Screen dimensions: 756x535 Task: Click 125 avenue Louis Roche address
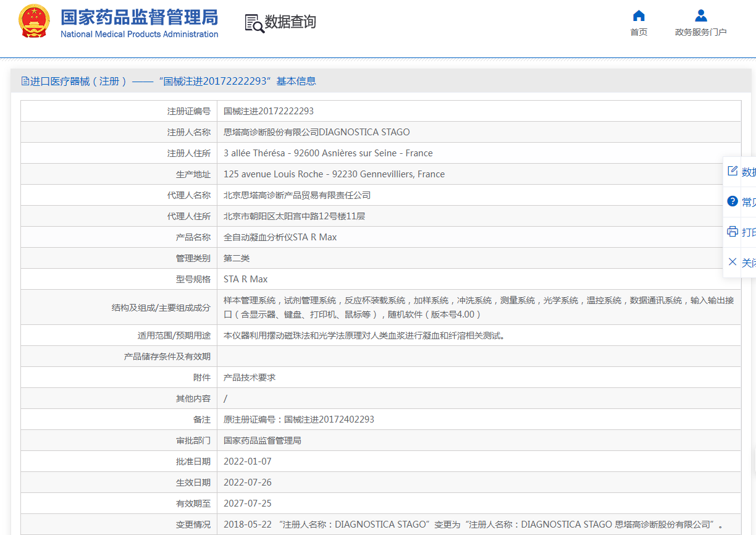point(334,174)
